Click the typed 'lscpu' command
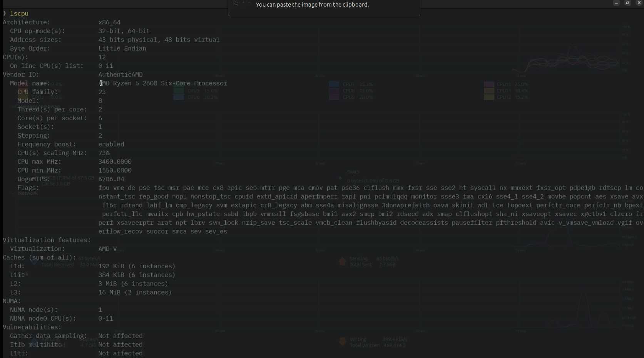The width and height of the screenshot is (644, 358). point(19,13)
